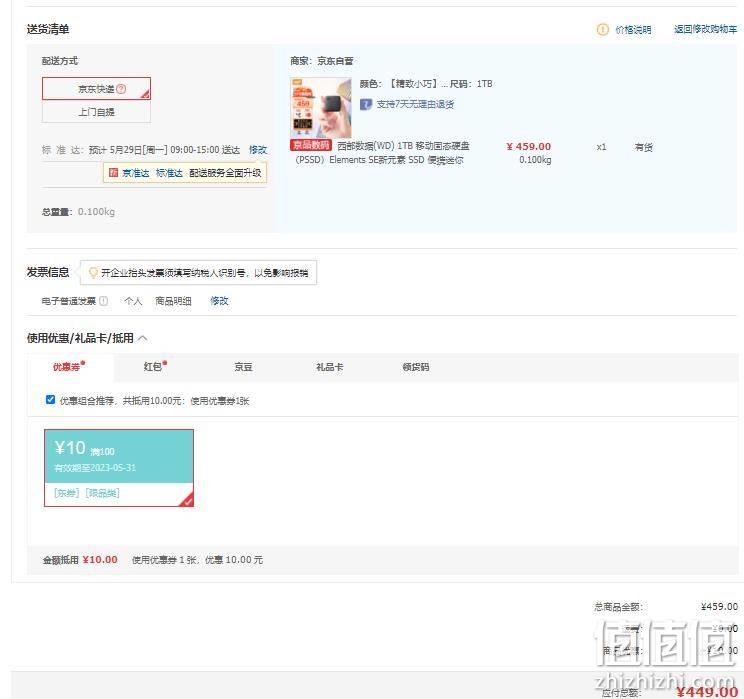
Task: Click the 金额抵用 ¥10.00 amount
Action: click(100, 559)
